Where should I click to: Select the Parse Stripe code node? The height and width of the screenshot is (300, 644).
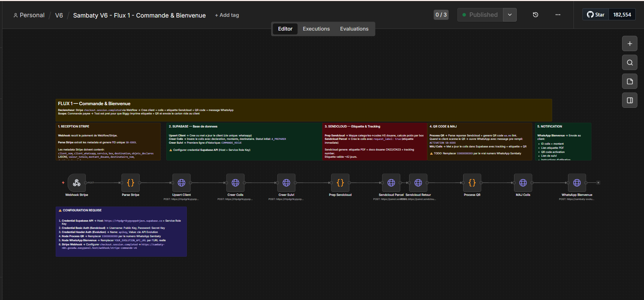tap(131, 183)
